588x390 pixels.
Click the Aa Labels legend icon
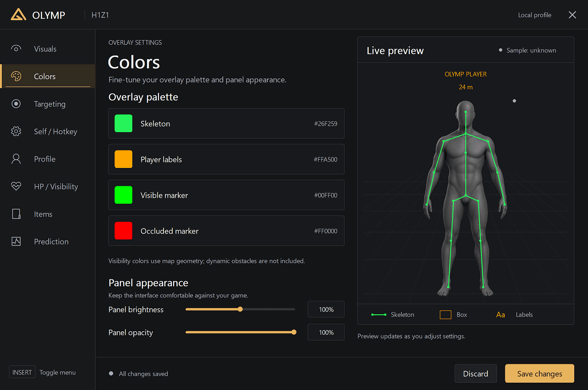coord(501,315)
